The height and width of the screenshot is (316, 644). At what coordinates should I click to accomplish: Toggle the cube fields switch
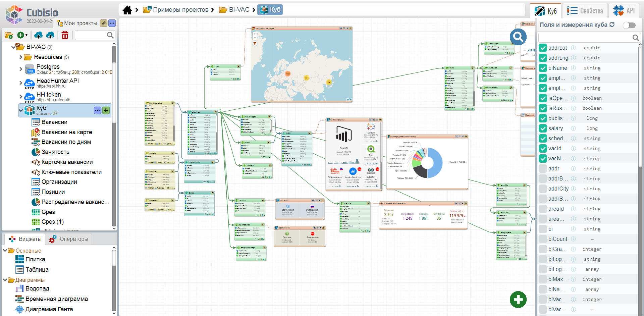tap(629, 25)
